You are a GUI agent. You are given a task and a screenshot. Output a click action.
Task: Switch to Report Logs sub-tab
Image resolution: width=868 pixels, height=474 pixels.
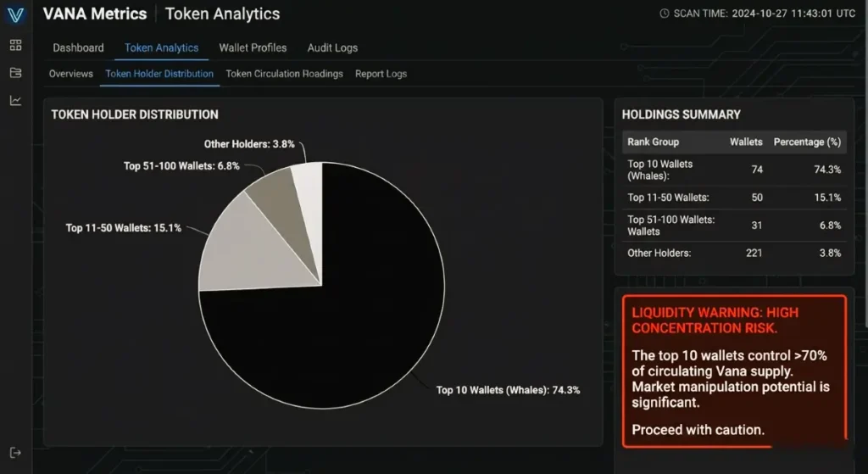[x=381, y=74]
